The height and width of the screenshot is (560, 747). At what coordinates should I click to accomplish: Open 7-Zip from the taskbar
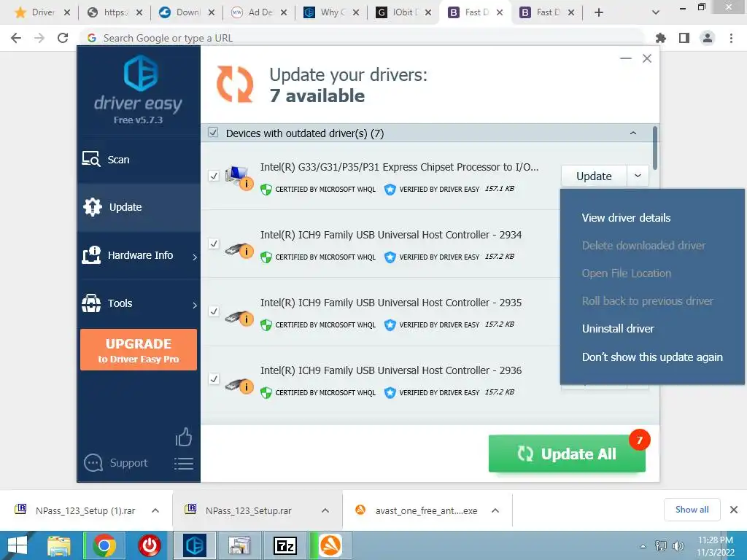[x=285, y=545]
